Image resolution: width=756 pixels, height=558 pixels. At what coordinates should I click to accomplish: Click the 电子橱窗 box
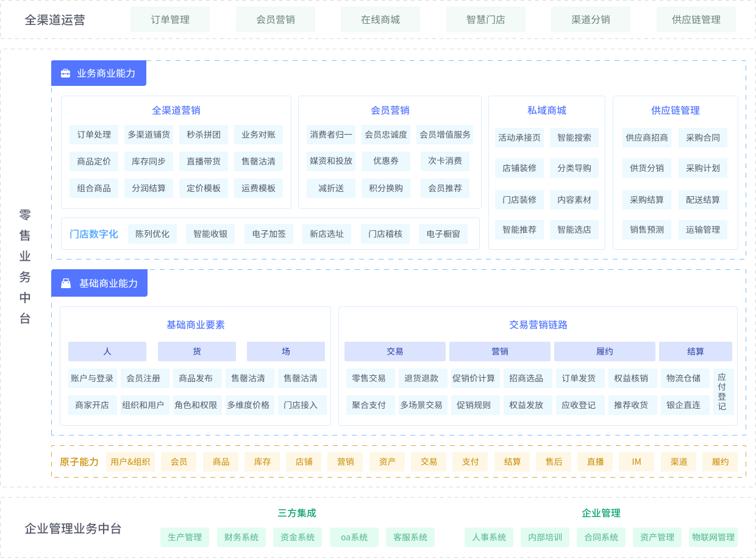[x=443, y=234]
